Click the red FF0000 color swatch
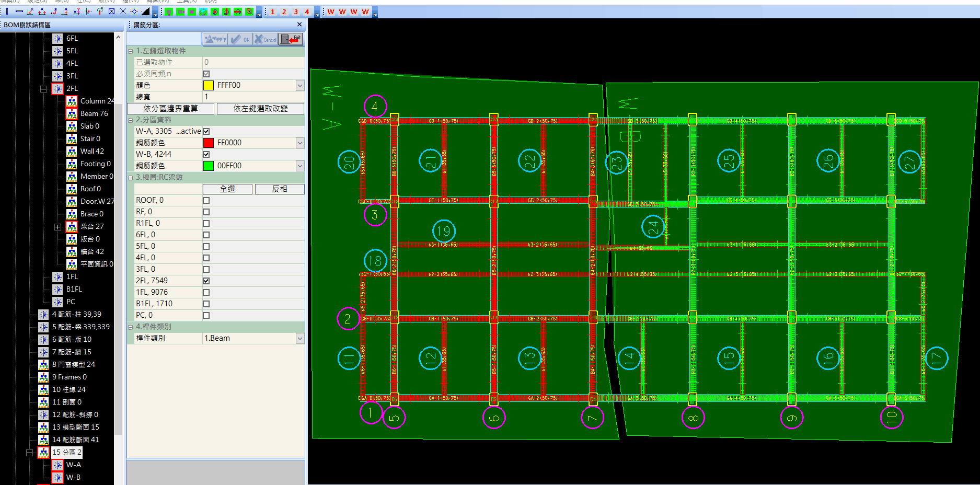Screen dimensions: 980x485 [x=209, y=143]
